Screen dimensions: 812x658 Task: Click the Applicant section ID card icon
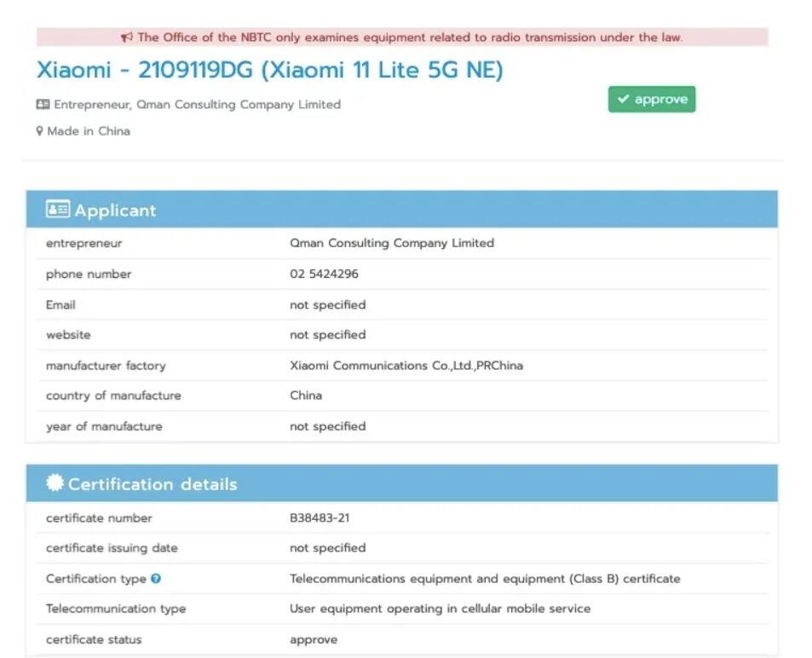(x=57, y=210)
